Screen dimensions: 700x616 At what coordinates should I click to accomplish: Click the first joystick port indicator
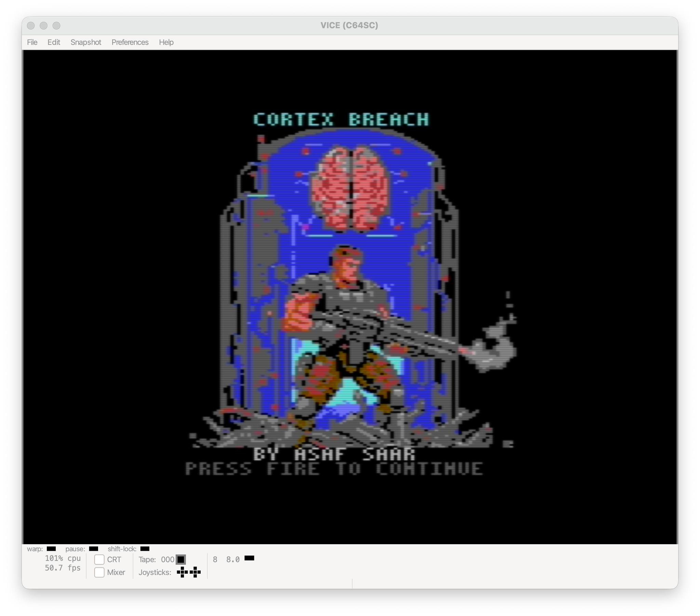[182, 572]
